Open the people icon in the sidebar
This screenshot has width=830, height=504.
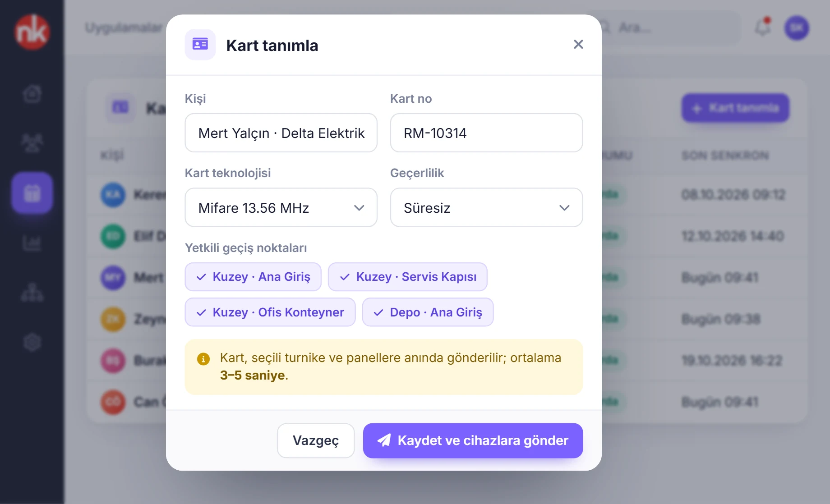(x=32, y=143)
